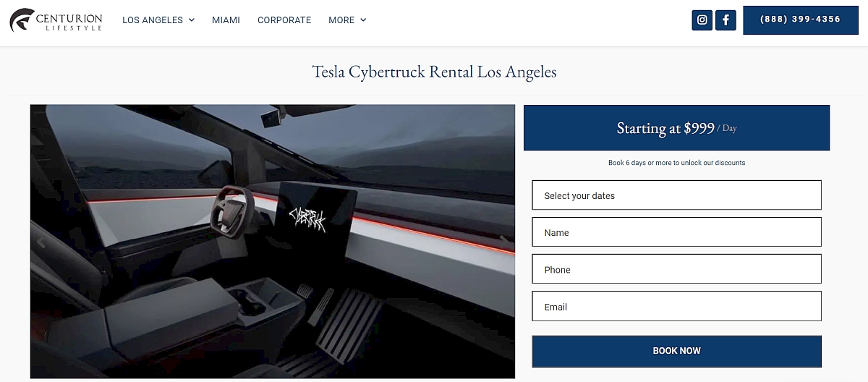The height and width of the screenshot is (382, 868).
Task: Click the Cybertruck interior slideshow image
Action: (x=273, y=242)
